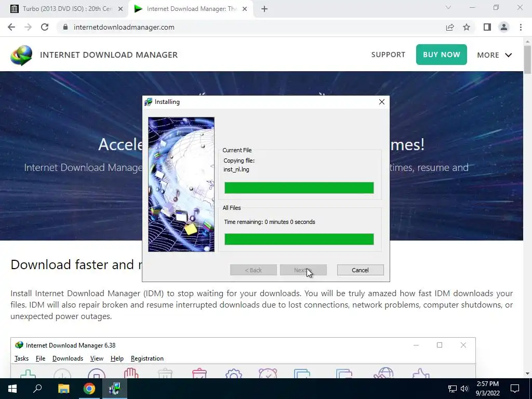Click the red hand Stop icon in IDM toolbar image
Screen dimensions: 532x399
click(x=131, y=373)
